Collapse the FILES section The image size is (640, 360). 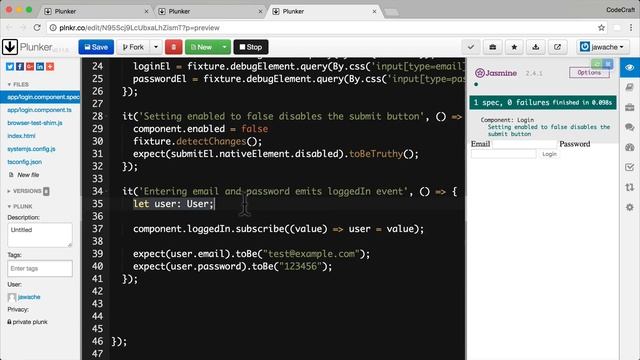pos(18,84)
